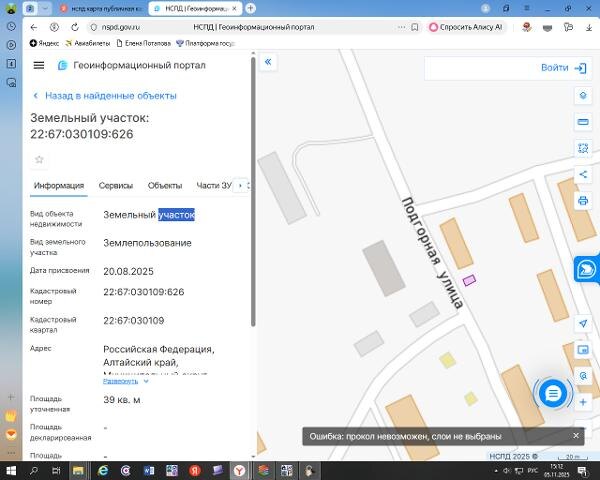Image resolution: width=600 pixels, height=480 pixels.
Task: Expand address with Развернуть link
Action: [x=125, y=381]
